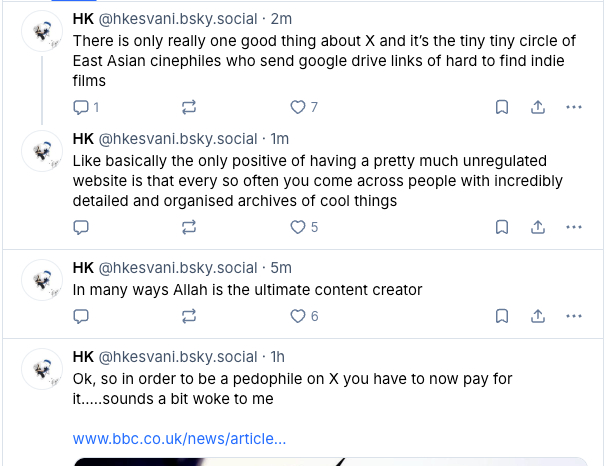Reply to the unregulated website post

coord(82,227)
